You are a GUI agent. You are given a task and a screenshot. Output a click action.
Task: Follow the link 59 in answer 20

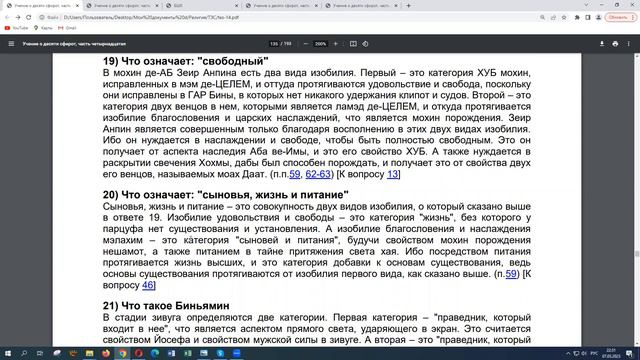tap(511, 274)
